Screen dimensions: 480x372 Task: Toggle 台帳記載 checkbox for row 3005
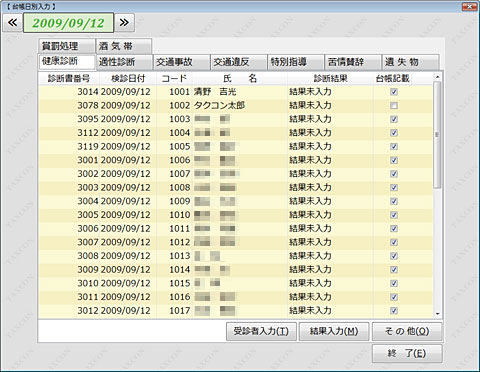394,215
